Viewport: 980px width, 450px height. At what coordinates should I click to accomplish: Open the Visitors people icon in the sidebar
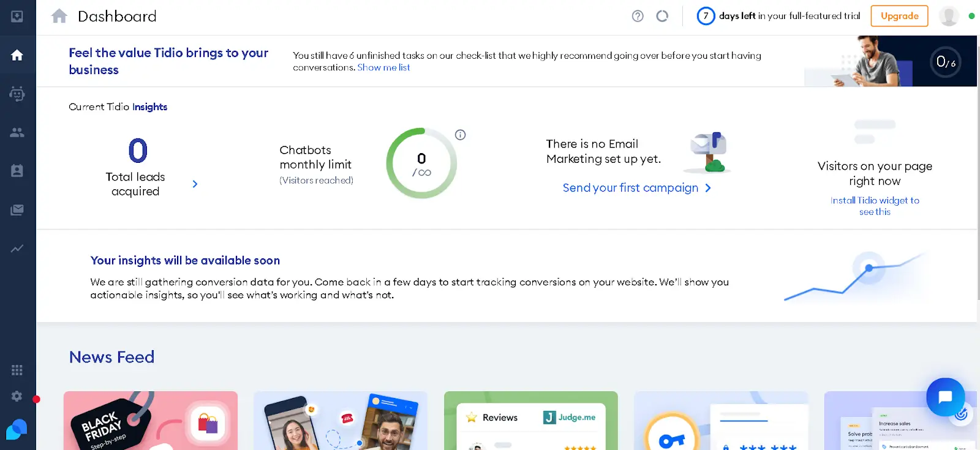click(x=17, y=132)
